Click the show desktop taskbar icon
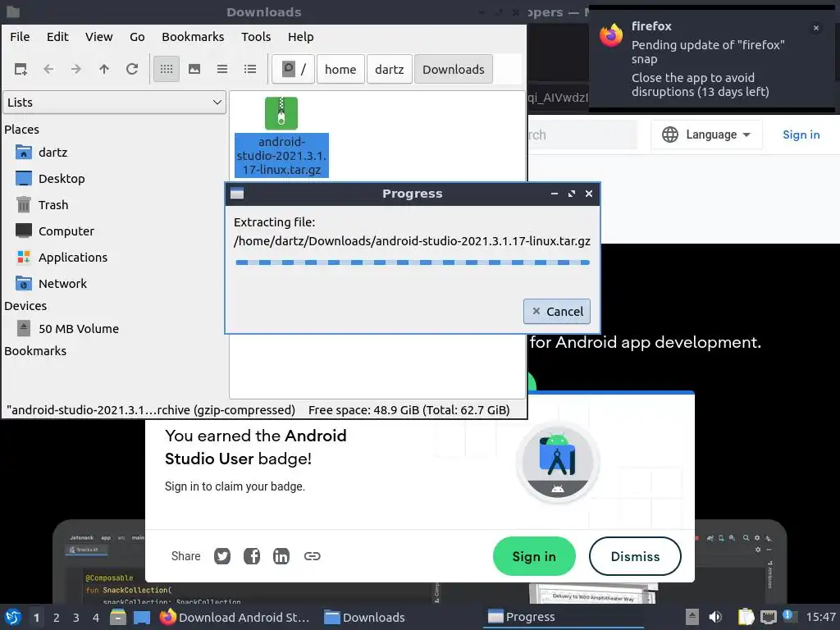 pos(141,617)
